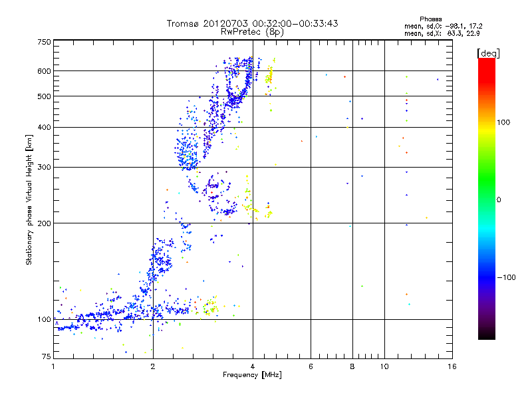Click x-axis tick label '6'
The image size is (532, 399).
pos(311,366)
